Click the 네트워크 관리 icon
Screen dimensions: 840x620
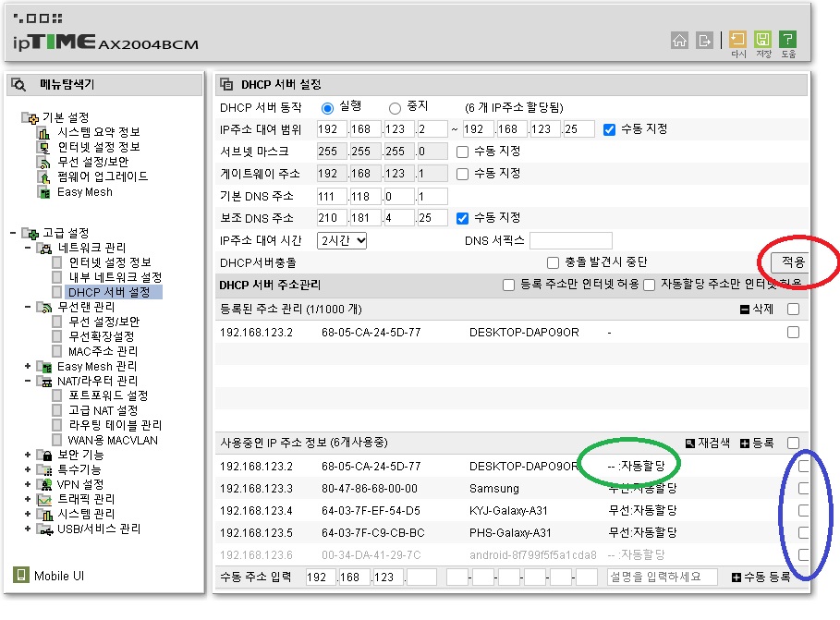coord(44,249)
